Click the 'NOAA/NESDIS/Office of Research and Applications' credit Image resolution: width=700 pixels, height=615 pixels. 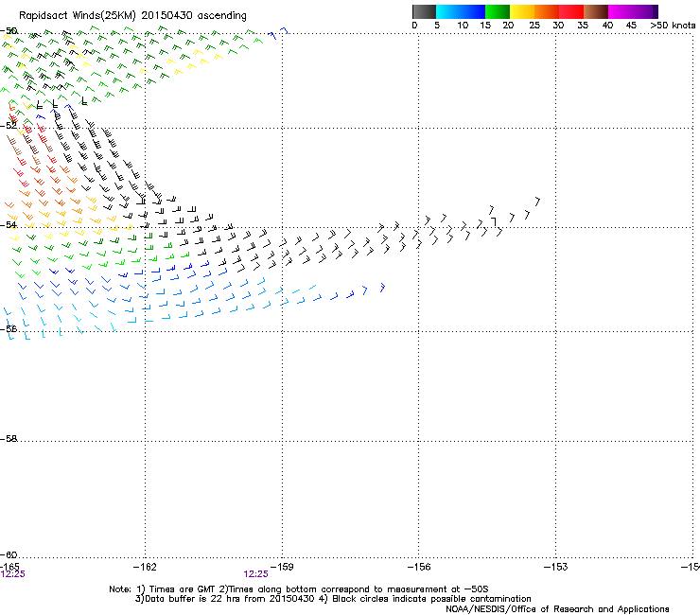557,608
